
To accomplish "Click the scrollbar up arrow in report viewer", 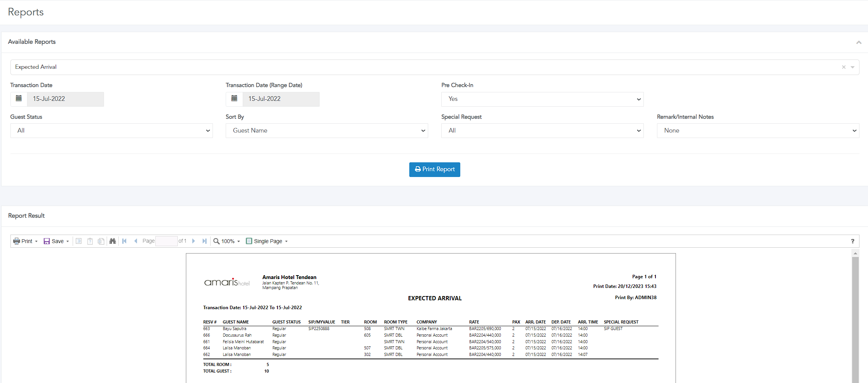I will pos(855,253).
